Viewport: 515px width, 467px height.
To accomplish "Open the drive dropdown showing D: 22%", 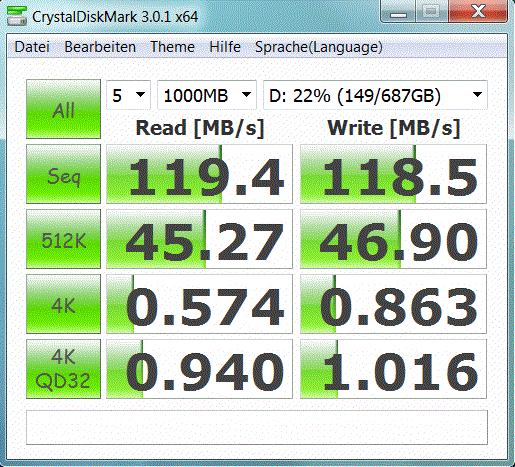I will (x=375, y=95).
